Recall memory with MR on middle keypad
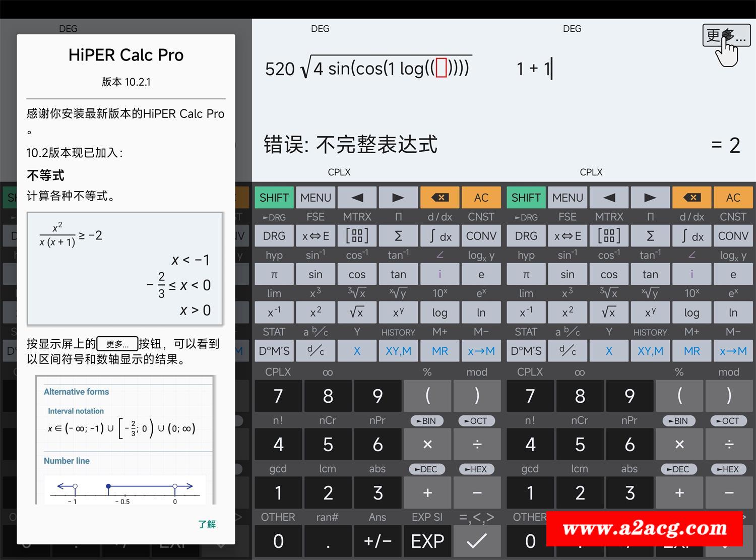Image resolution: width=756 pixels, height=560 pixels. coord(439,351)
